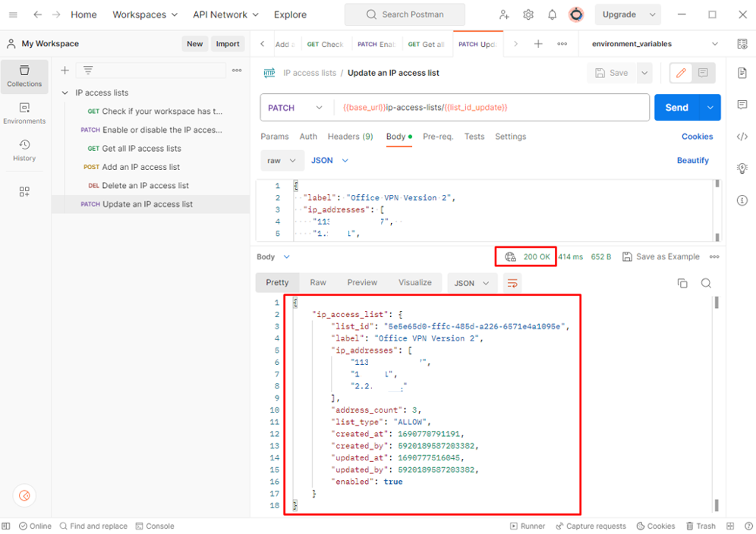
Task: Click the Beautify link
Action: pos(692,161)
